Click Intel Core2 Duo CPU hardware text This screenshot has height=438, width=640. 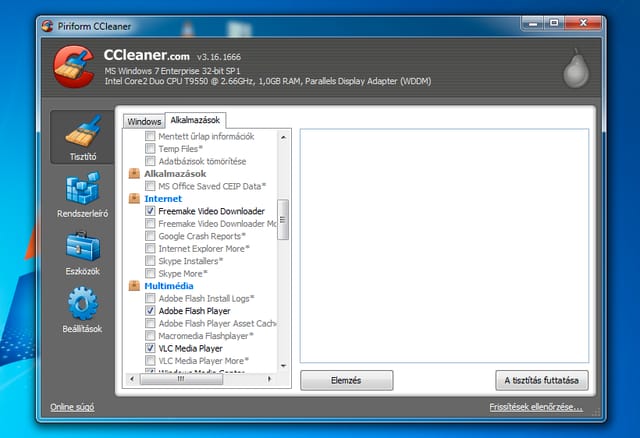tap(268, 81)
